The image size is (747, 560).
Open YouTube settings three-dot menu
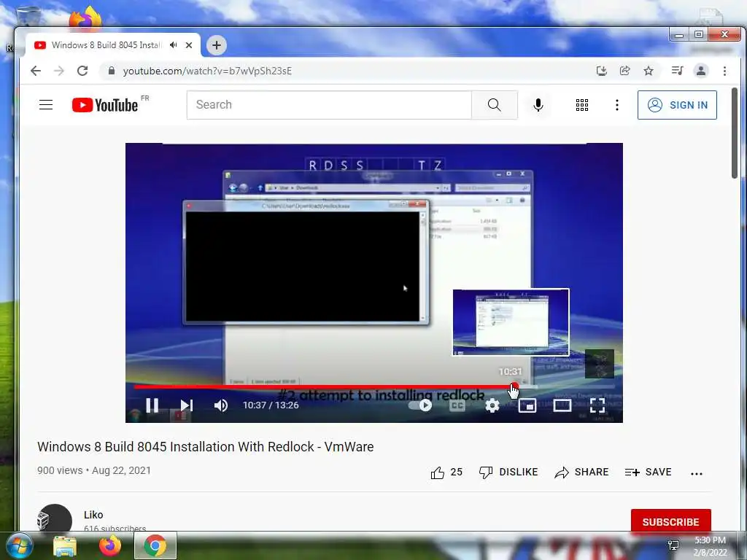(x=617, y=105)
